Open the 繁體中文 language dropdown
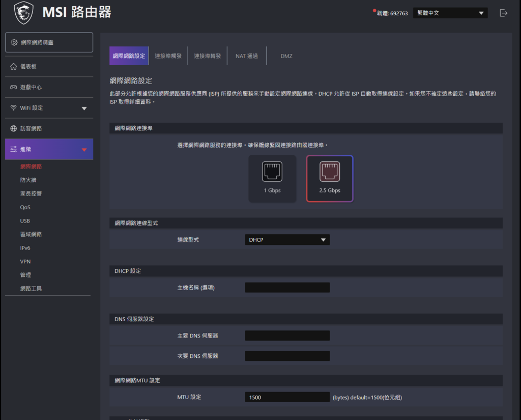 450,13
